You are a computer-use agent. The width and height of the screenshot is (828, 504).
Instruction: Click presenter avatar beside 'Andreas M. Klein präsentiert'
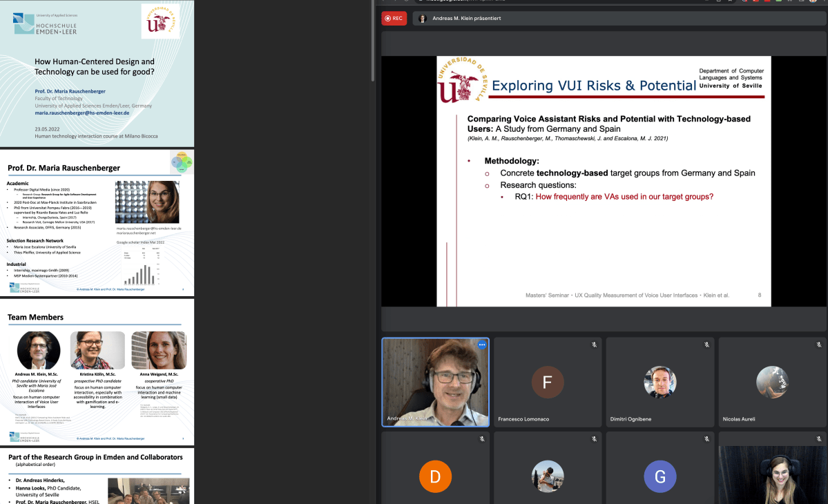(422, 19)
